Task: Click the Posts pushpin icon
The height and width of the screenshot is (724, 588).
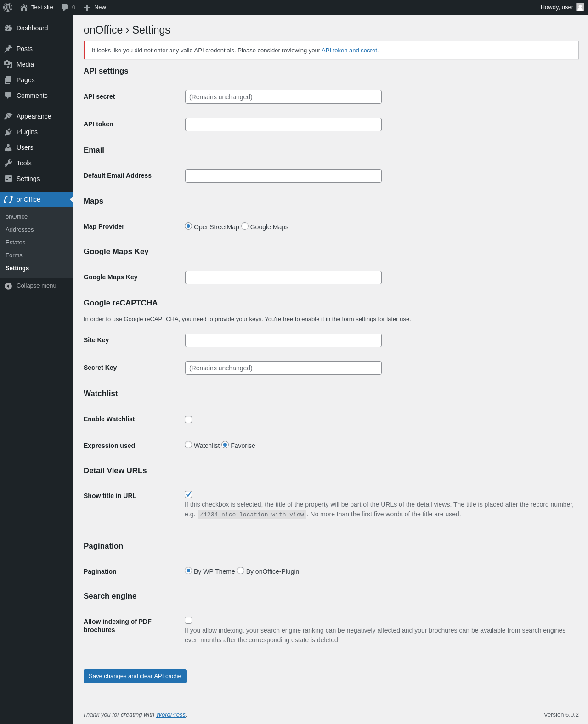Action: (8, 49)
